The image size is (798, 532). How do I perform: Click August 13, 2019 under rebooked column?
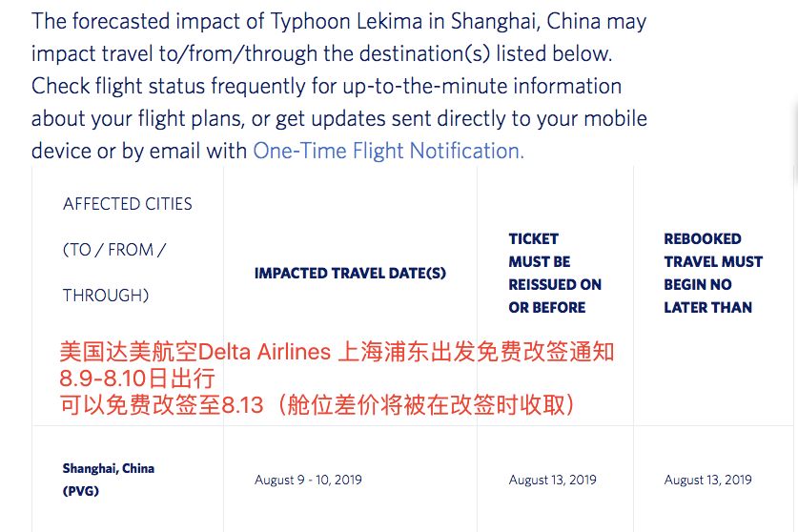(707, 480)
